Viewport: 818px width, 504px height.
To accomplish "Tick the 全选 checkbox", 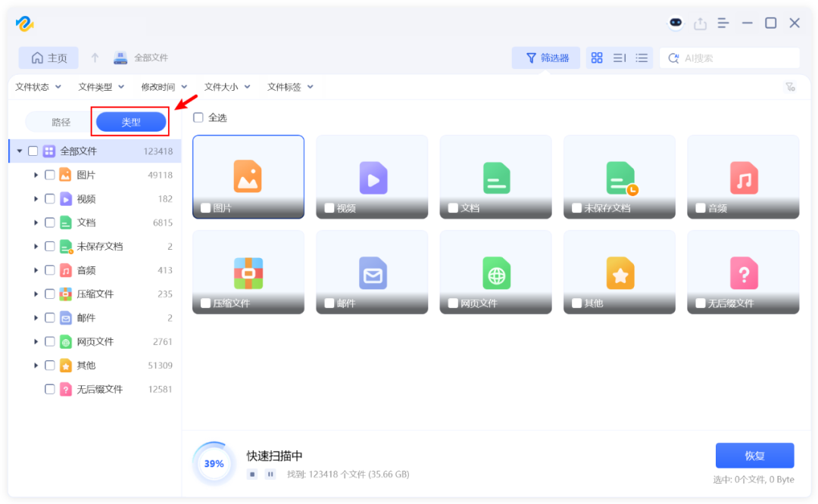I will pos(198,117).
